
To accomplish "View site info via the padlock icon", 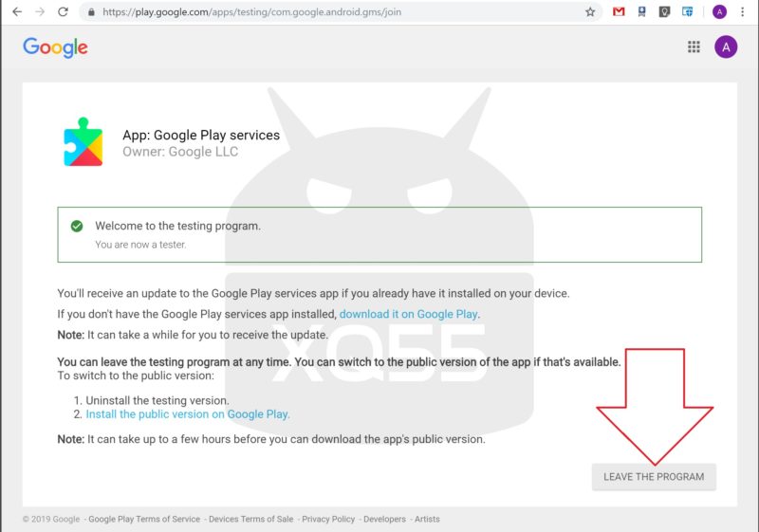I will [x=90, y=12].
